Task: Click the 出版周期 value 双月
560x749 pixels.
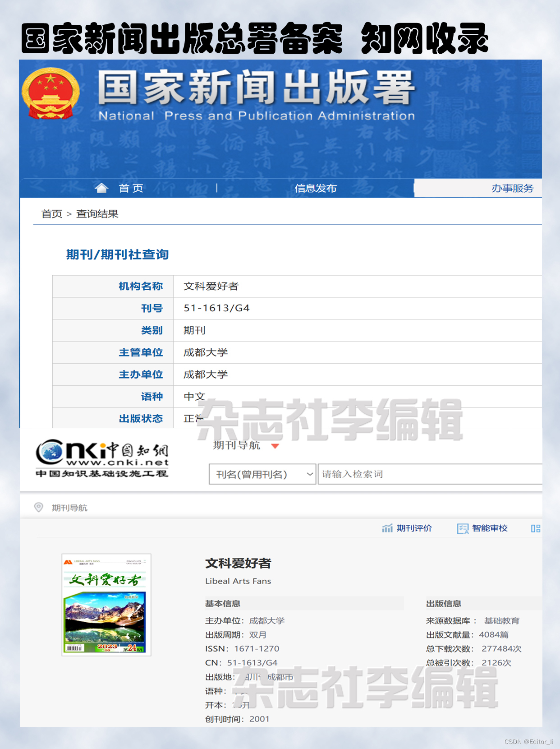Action: tap(258, 634)
